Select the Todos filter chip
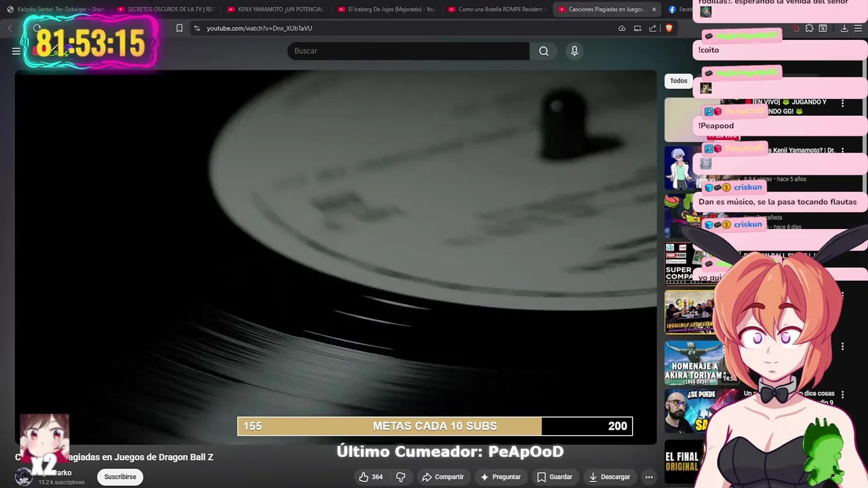This screenshot has height=488, width=868. click(x=679, y=81)
